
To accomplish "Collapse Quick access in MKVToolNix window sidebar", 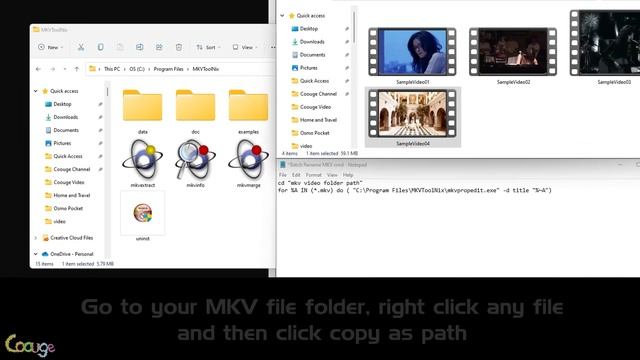I will click(36, 91).
